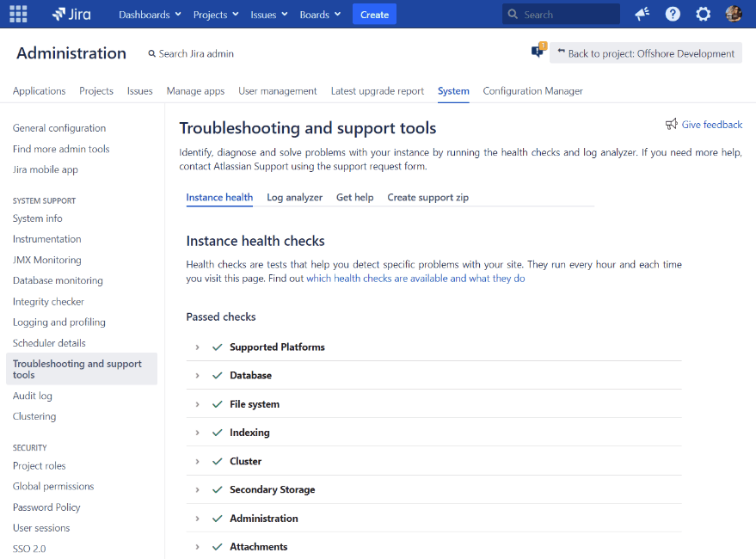
Task: Open the Dashboards dropdown
Action: pos(148,14)
